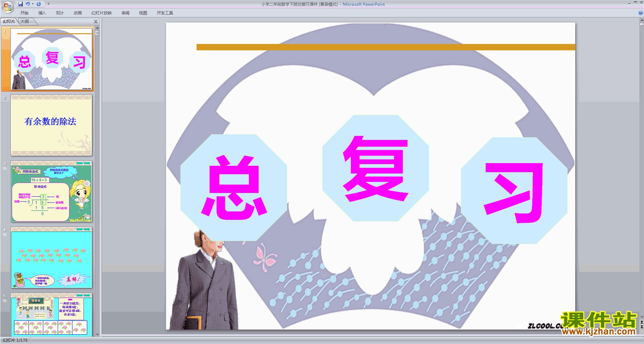Select the orange horizontal bar shape
The height and width of the screenshot is (344, 644).
click(x=386, y=47)
